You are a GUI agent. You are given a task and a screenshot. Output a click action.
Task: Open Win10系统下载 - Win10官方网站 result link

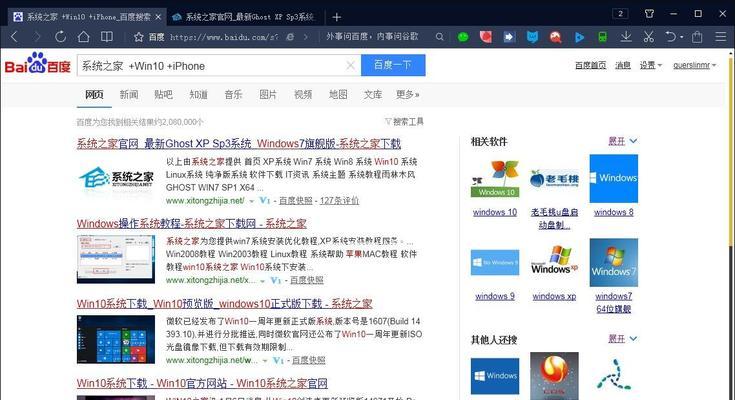[202, 384]
